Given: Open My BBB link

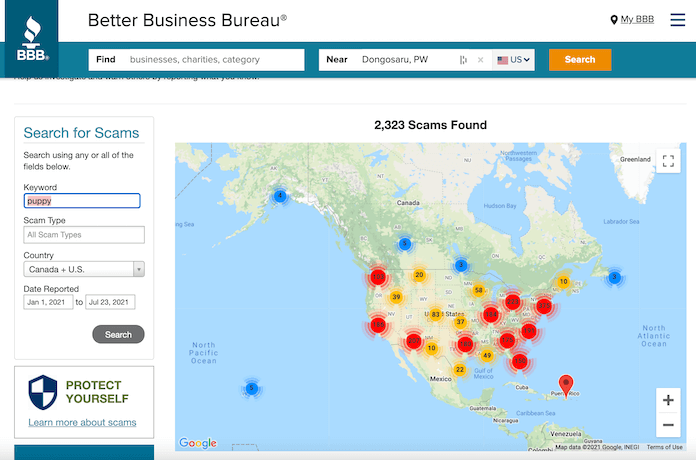Looking at the screenshot, I should [x=635, y=20].
